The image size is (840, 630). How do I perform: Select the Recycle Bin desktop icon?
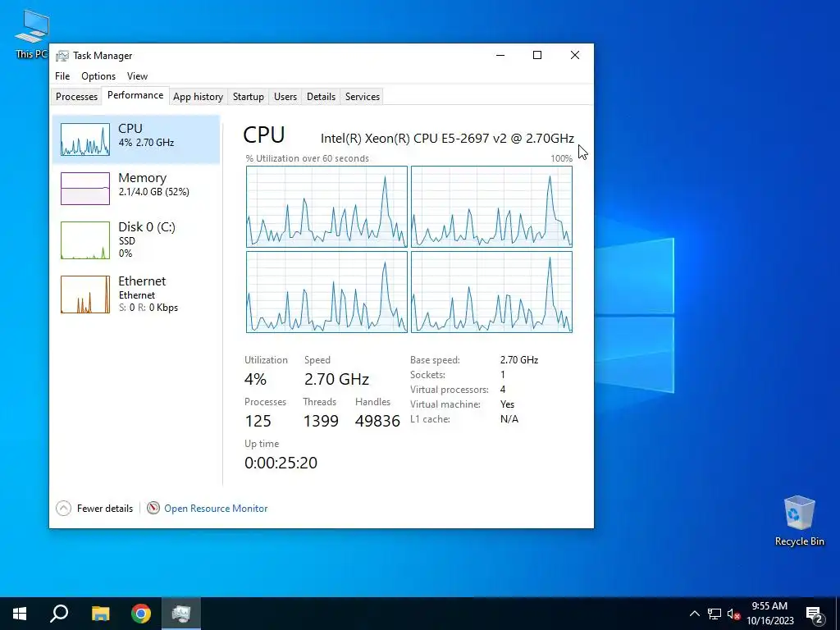(799, 521)
